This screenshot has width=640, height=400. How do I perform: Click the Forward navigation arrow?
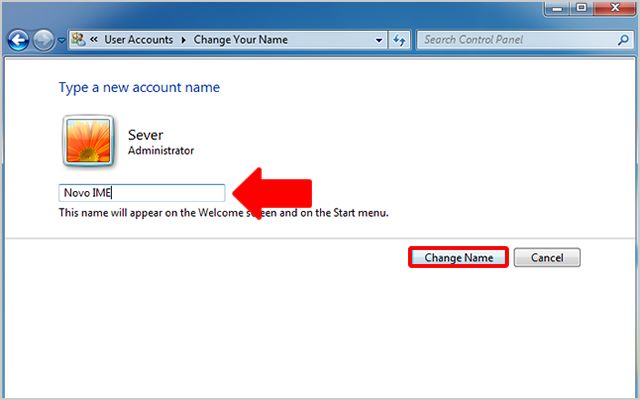coord(43,41)
